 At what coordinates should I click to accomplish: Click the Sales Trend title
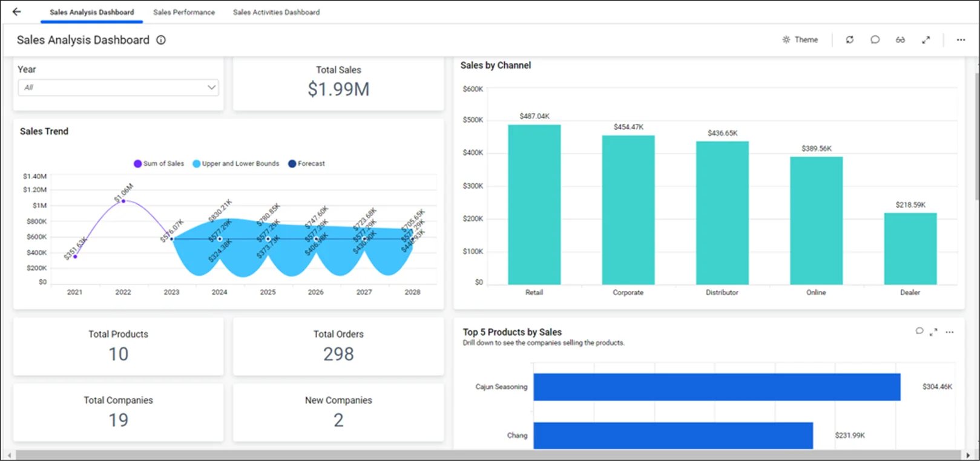44,131
